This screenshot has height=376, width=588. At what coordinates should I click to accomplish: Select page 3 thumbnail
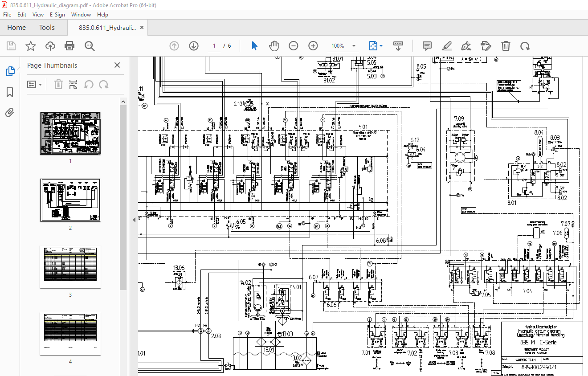click(70, 267)
